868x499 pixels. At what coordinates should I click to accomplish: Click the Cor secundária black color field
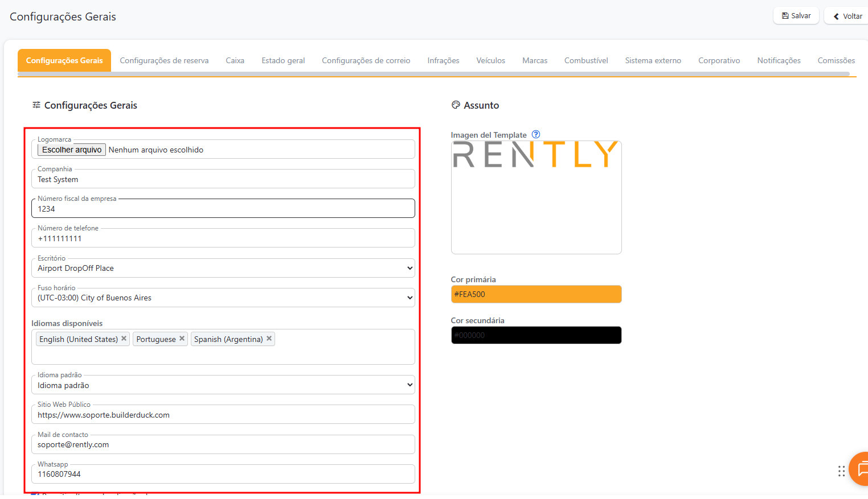(x=536, y=335)
